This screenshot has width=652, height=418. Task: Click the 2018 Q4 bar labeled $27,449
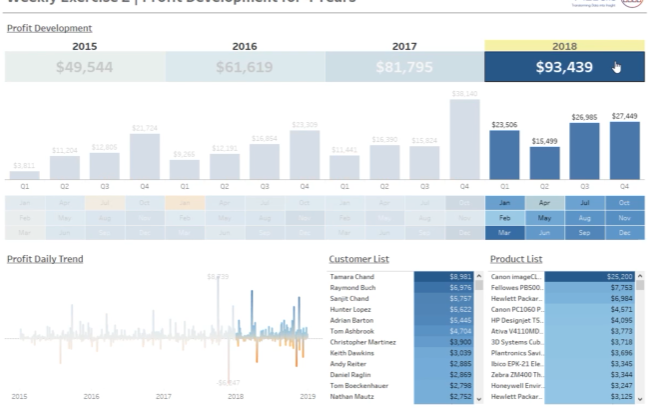[625, 151]
